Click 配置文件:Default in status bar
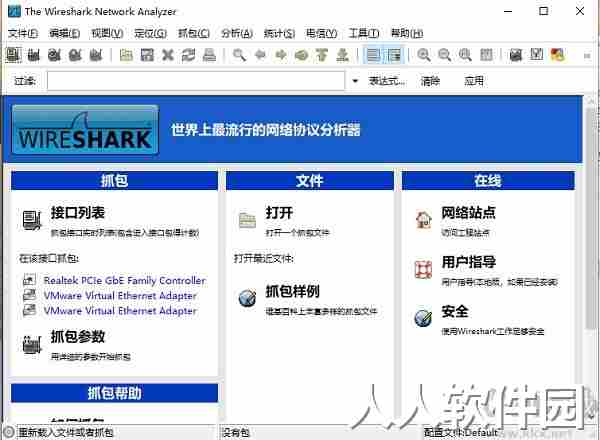The image size is (600, 440). tap(461, 433)
